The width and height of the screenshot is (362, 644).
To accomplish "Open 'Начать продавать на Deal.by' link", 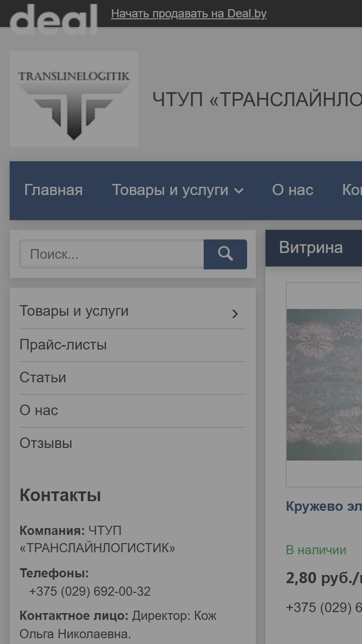I will pos(189,14).
